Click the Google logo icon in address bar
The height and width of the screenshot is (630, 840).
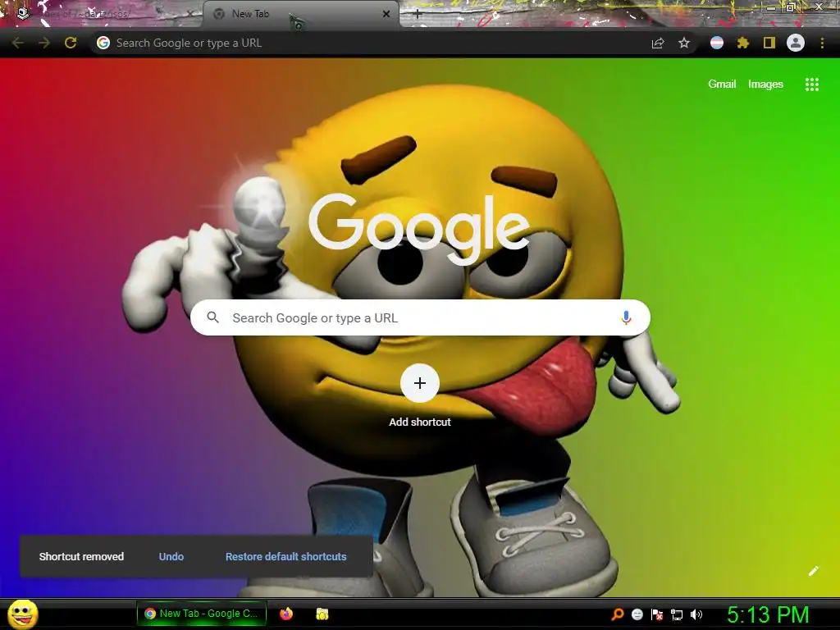103,43
